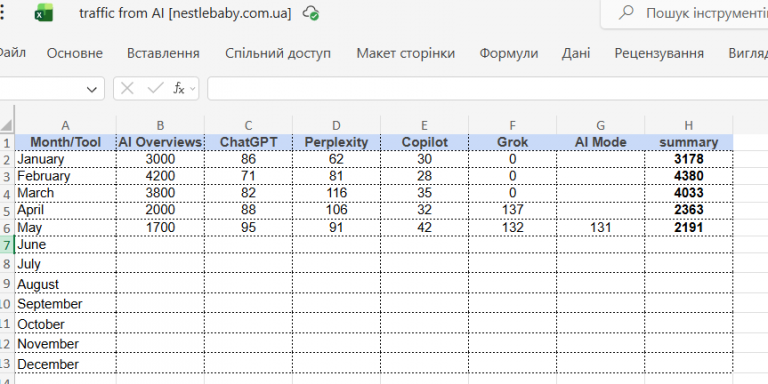The height and width of the screenshot is (384, 768).
Task: Click the AI Overviews header cell
Action: [160, 143]
